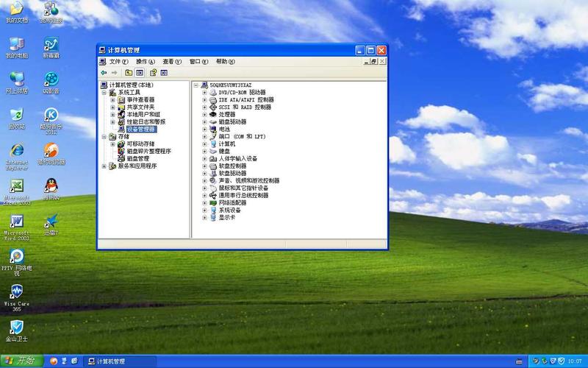Viewport: 588px width, 368px height.
Task: Toggle the console tree show/hide toolbar button
Action: 140,72
